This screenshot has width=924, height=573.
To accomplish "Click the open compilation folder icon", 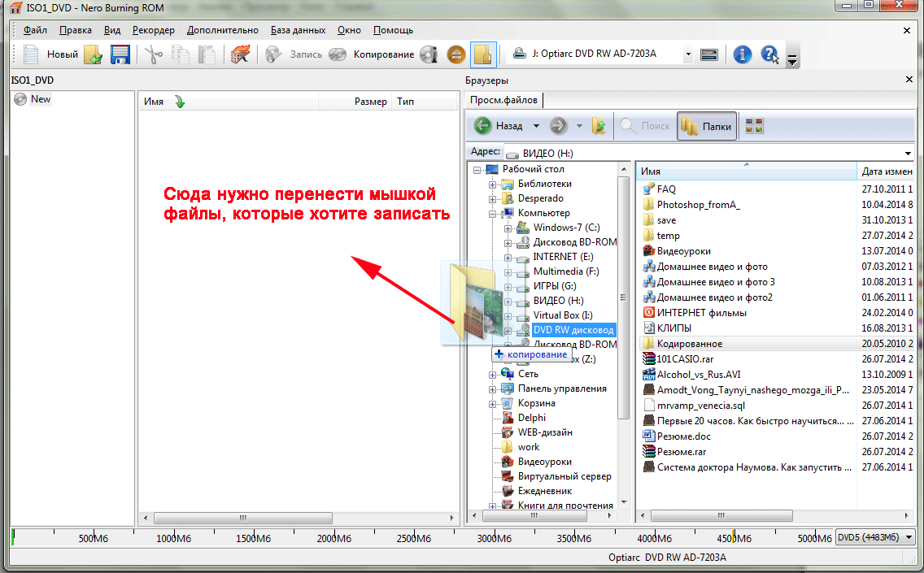I will click(94, 54).
